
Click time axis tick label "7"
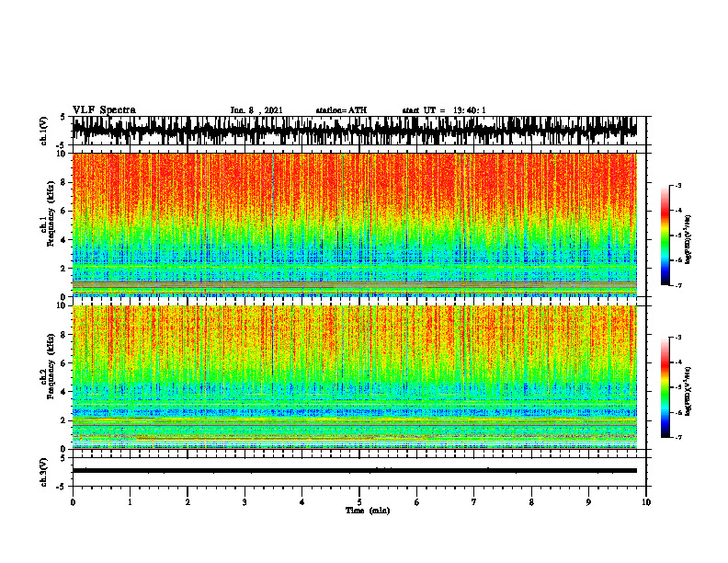point(474,502)
